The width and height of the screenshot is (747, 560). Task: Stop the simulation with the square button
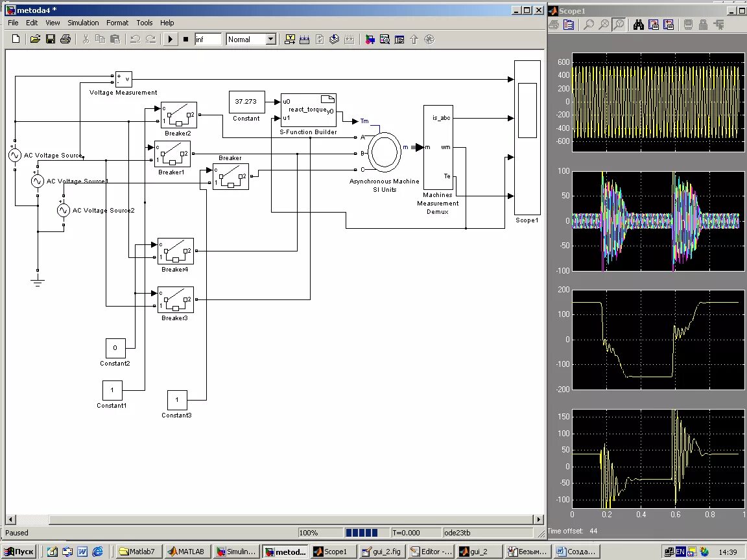186,40
